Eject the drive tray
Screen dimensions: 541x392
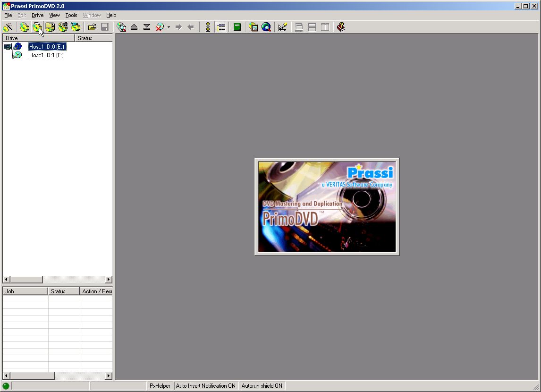tap(134, 27)
